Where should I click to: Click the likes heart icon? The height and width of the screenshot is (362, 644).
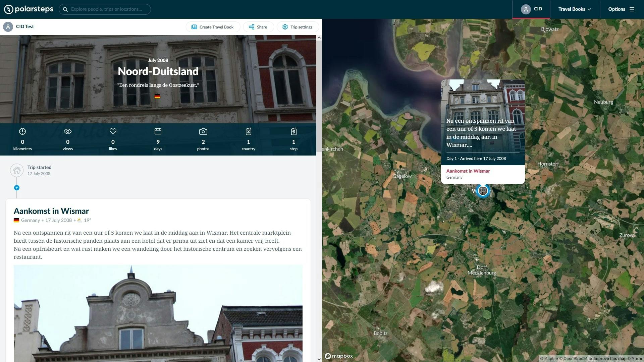[x=113, y=131]
